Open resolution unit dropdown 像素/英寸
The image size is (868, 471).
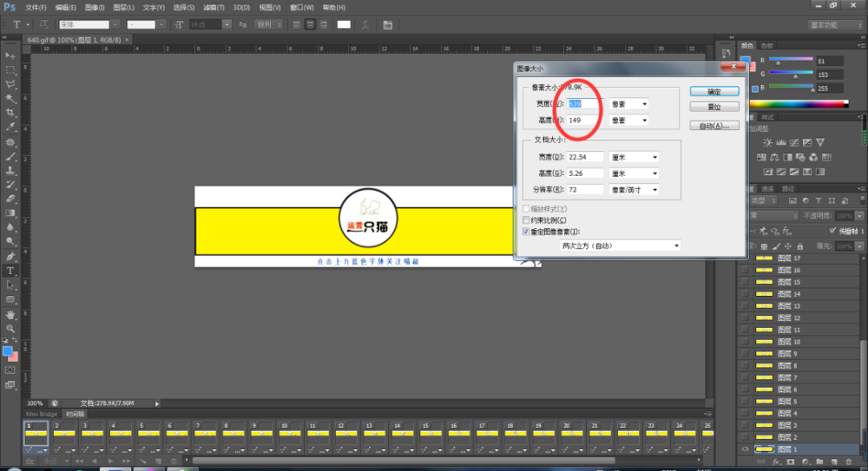pos(634,190)
